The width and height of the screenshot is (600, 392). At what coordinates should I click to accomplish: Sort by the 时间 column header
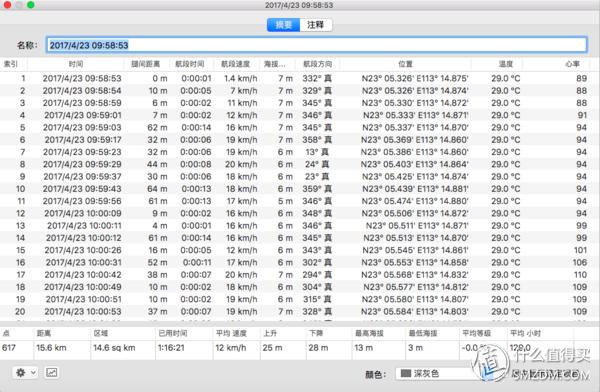[76, 64]
